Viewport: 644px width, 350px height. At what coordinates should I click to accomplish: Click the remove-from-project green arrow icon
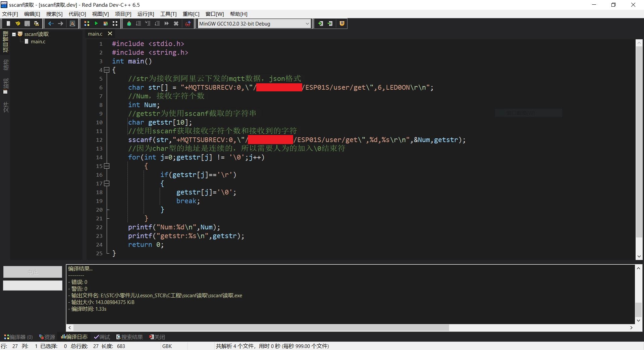click(x=330, y=24)
